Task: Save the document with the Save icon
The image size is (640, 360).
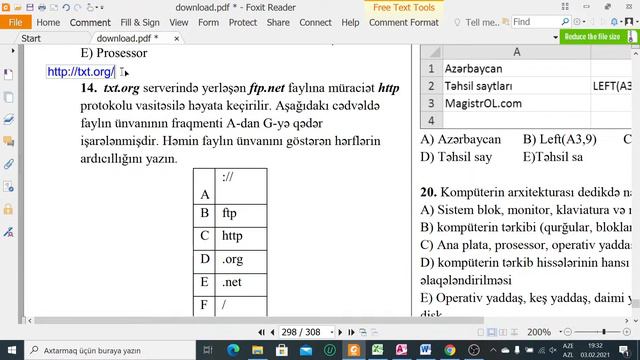Action: (30, 7)
